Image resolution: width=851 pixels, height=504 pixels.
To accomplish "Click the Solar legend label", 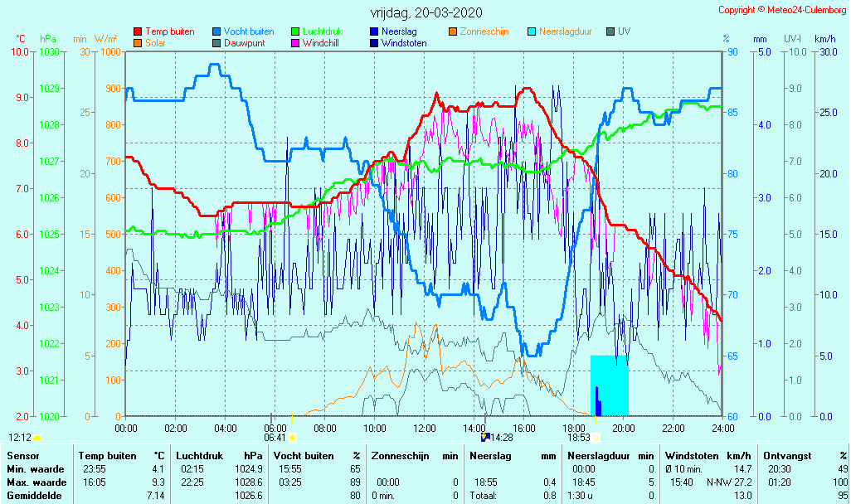I will click(158, 43).
